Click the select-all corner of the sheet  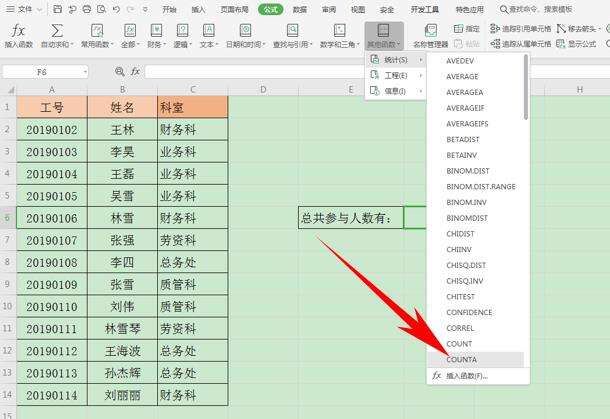11,91
